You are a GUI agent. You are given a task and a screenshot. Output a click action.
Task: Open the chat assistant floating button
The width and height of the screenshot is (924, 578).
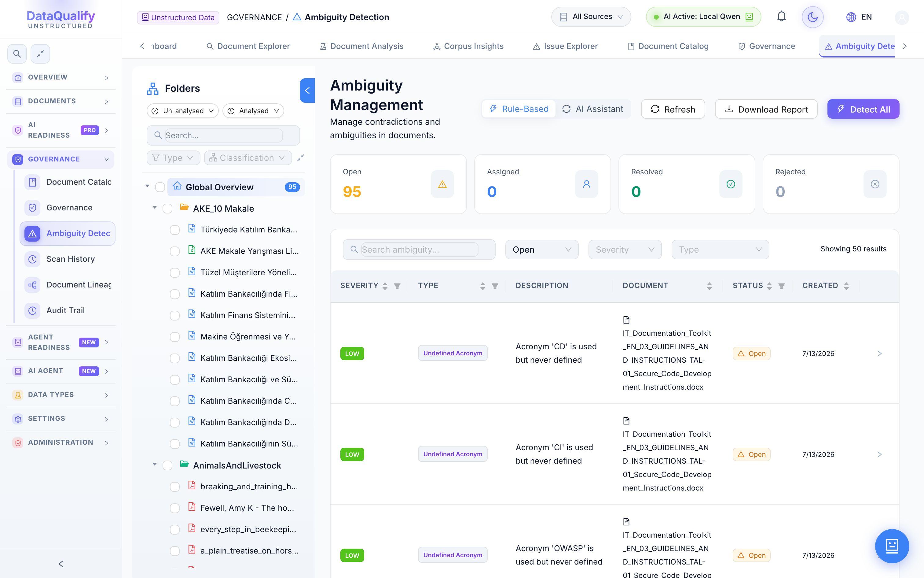892,546
